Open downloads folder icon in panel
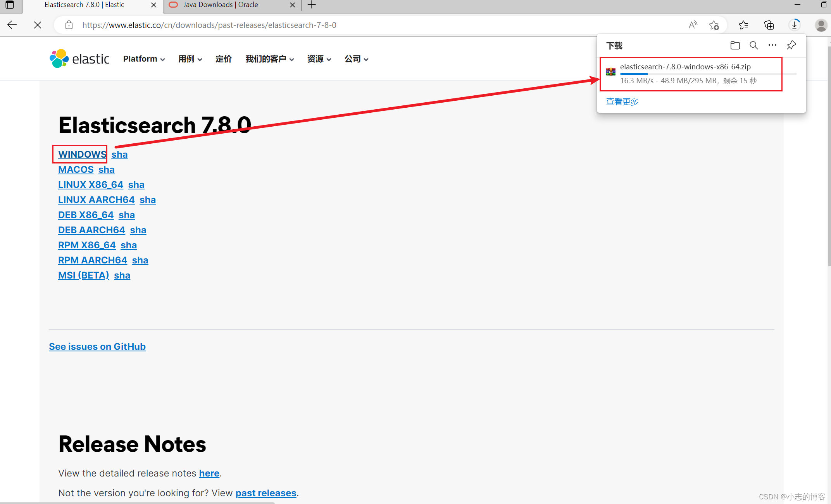 click(x=735, y=45)
